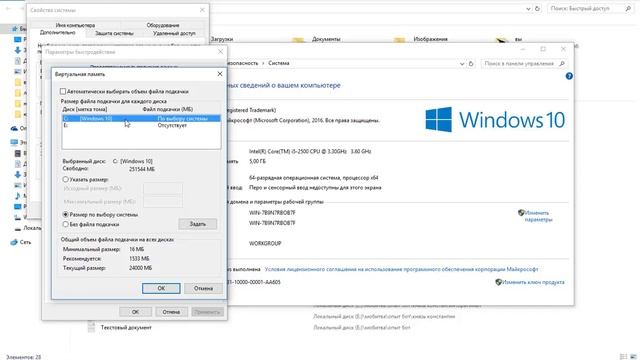Open the Оборудование tab

(x=162, y=25)
